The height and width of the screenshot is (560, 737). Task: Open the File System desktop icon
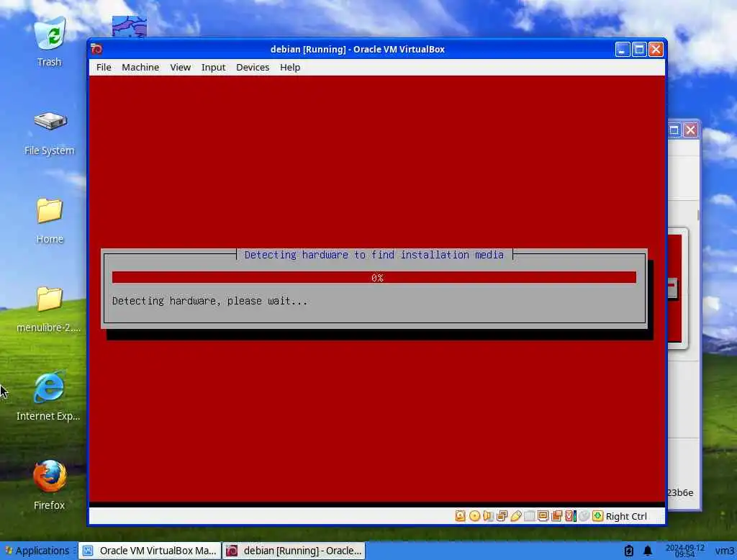50,133
